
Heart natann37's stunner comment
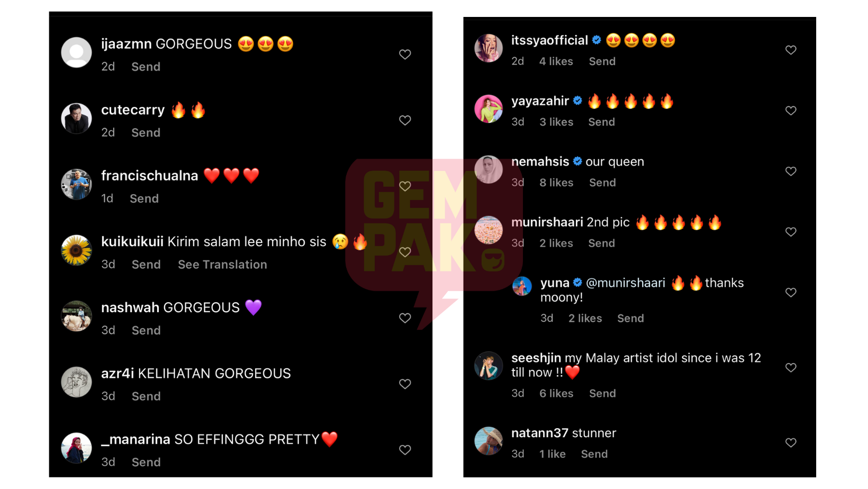pos(791,442)
